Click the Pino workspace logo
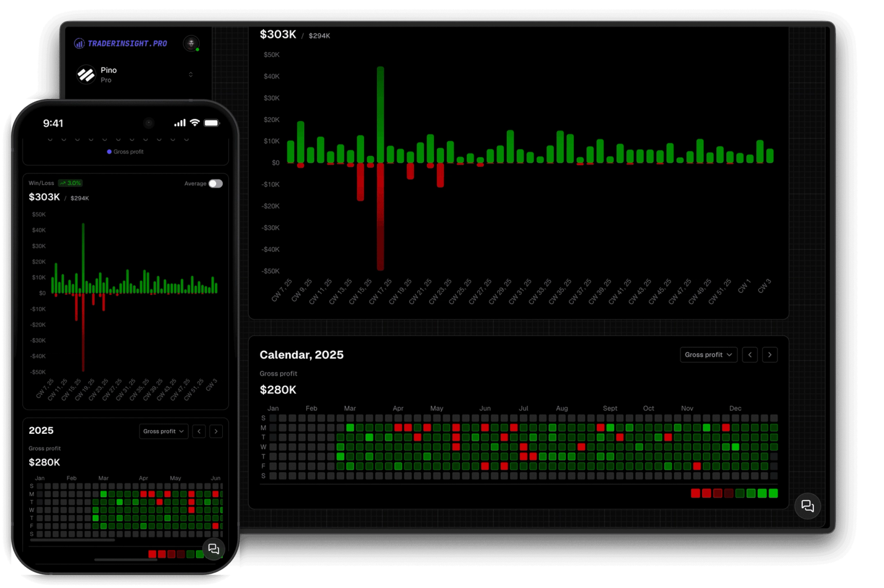The width and height of the screenshot is (884, 588). (86, 74)
